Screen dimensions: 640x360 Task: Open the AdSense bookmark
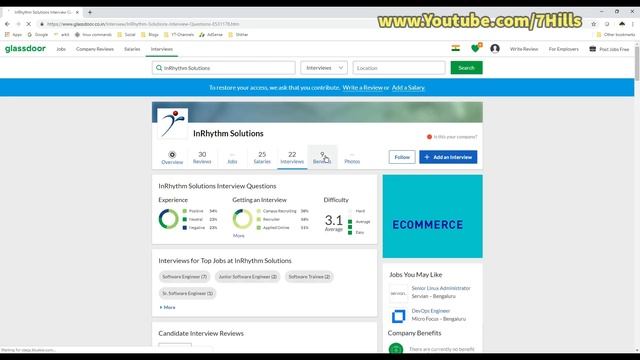(x=211, y=35)
